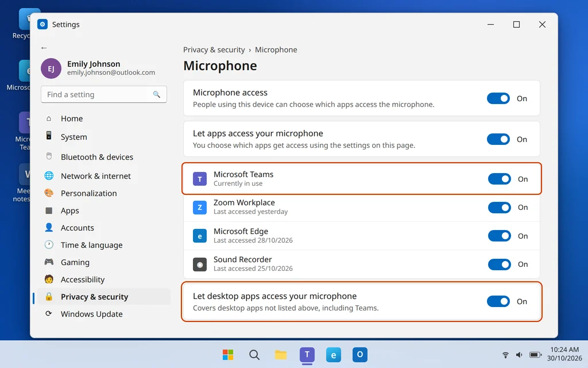Turn off the Microphone access toggle

(498, 98)
